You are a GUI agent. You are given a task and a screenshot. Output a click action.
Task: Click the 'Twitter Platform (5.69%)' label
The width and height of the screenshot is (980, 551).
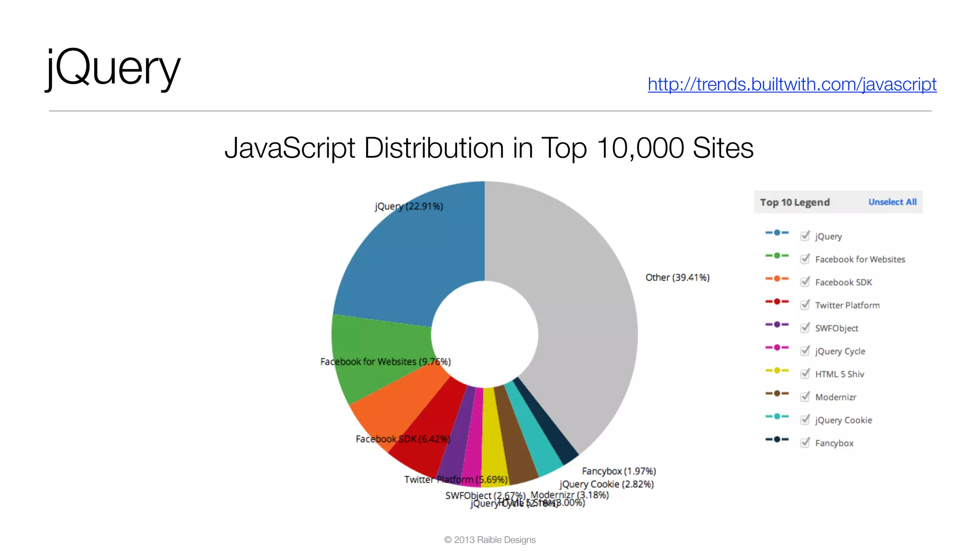pyautogui.click(x=456, y=479)
